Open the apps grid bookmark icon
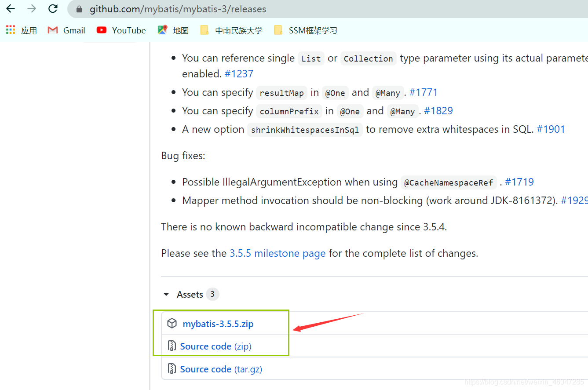 (10, 30)
